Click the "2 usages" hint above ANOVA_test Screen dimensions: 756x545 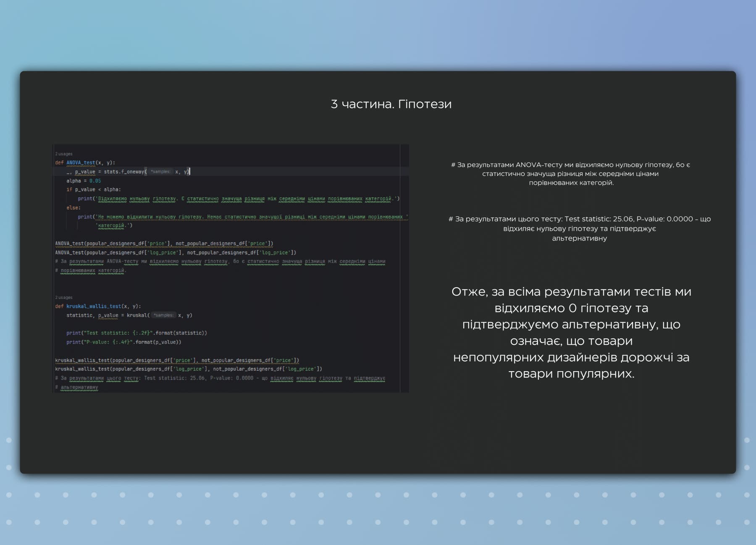tap(64, 154)
